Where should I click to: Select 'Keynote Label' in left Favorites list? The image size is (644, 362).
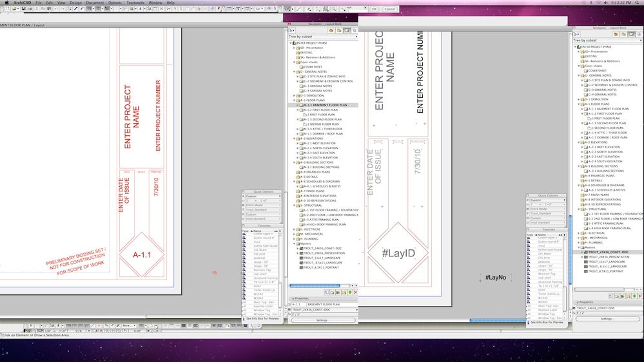[263, 306]
